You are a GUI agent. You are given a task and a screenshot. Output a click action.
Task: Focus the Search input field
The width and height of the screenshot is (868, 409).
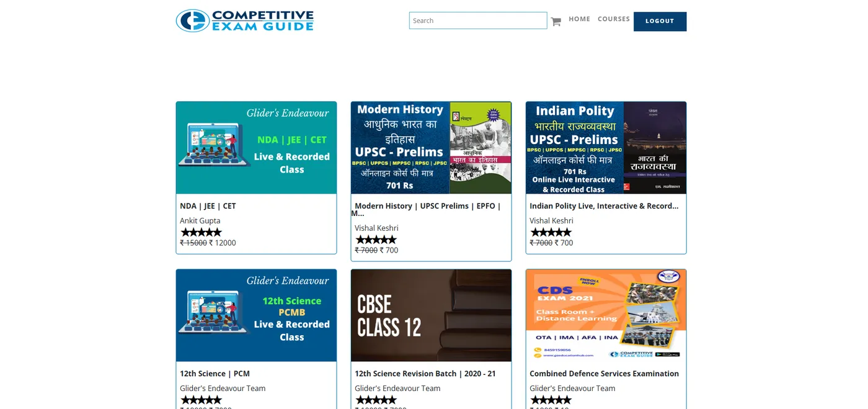coord(478,20)
